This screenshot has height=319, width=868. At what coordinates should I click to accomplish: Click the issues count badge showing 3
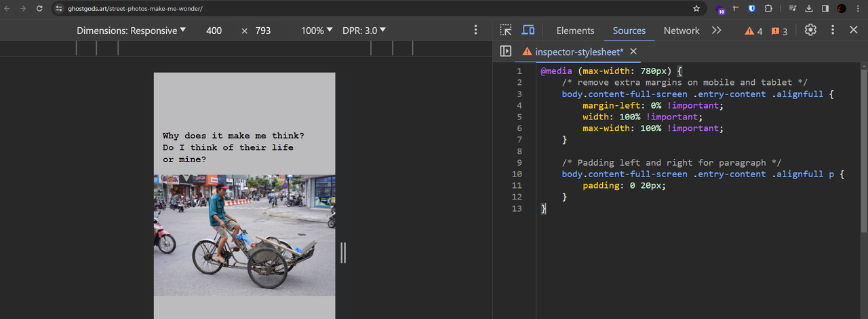tap(779, 31)
